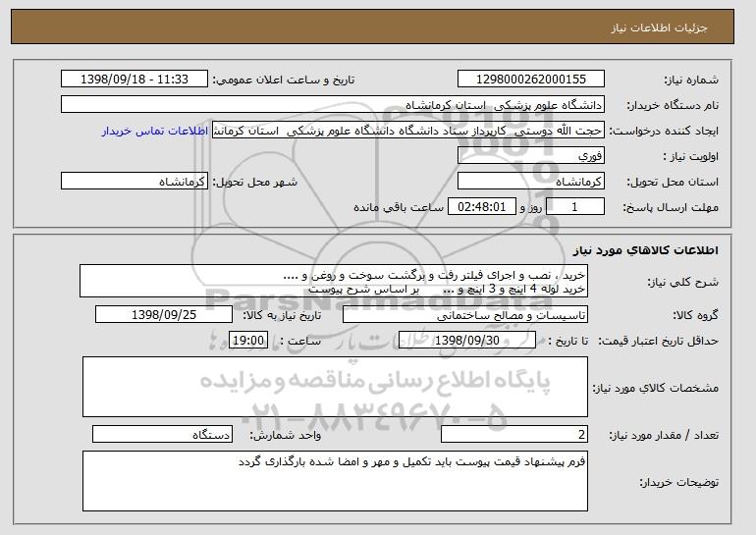Click the label حداقل تاریخ اعتبار قیمت
The width and height of the screenshot is (756, 535).
pyautogui.click(x=659, y=342)
